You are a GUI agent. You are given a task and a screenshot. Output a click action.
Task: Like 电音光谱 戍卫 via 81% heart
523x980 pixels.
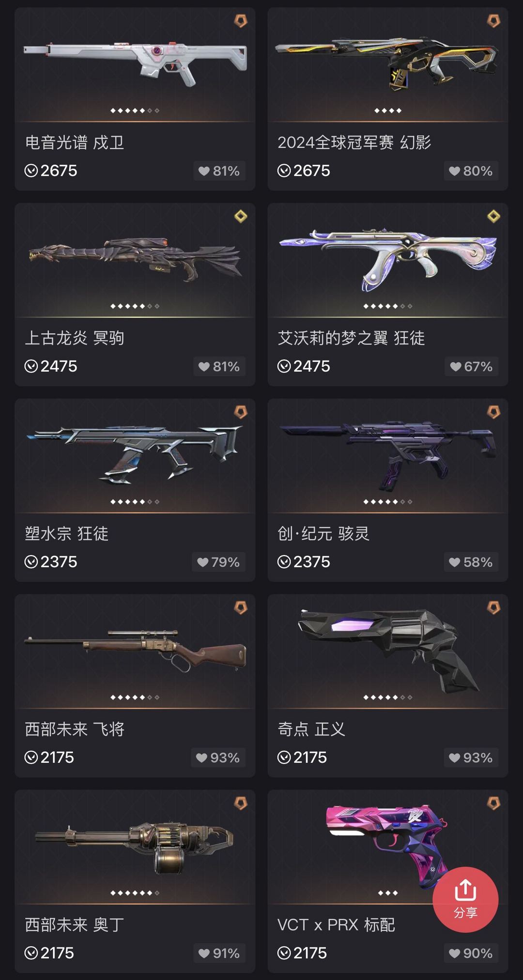(x=219, y=171)
